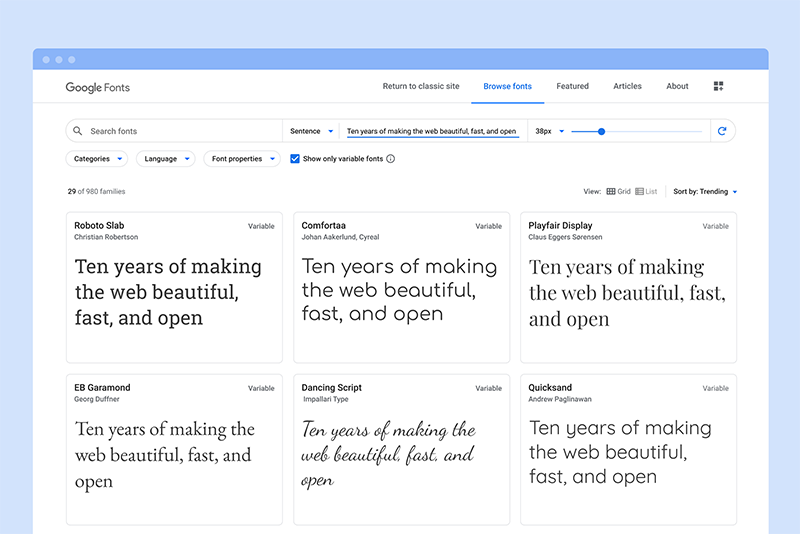This screenshot has height=534, width=800.
Task: Open the EB Garamond font card
Action: 174,450
